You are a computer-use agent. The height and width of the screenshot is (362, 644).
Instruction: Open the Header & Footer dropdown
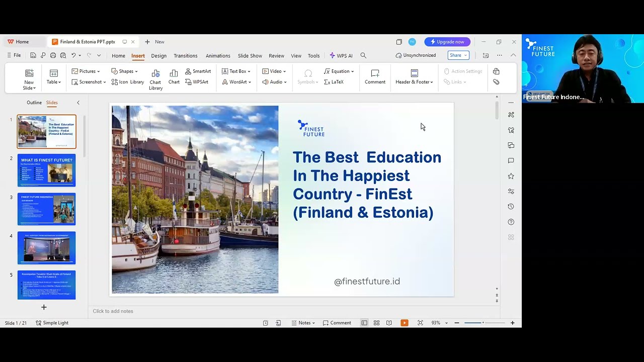point(414,77)
